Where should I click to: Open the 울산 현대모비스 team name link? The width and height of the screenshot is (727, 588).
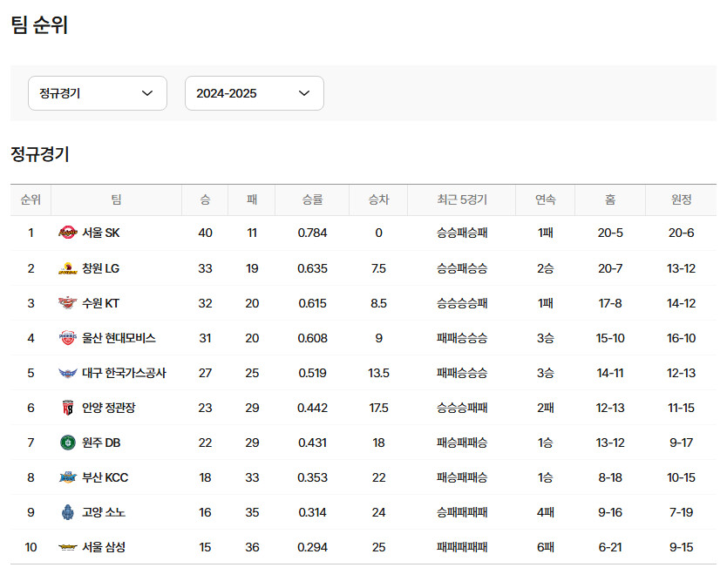tap(119, 338)
